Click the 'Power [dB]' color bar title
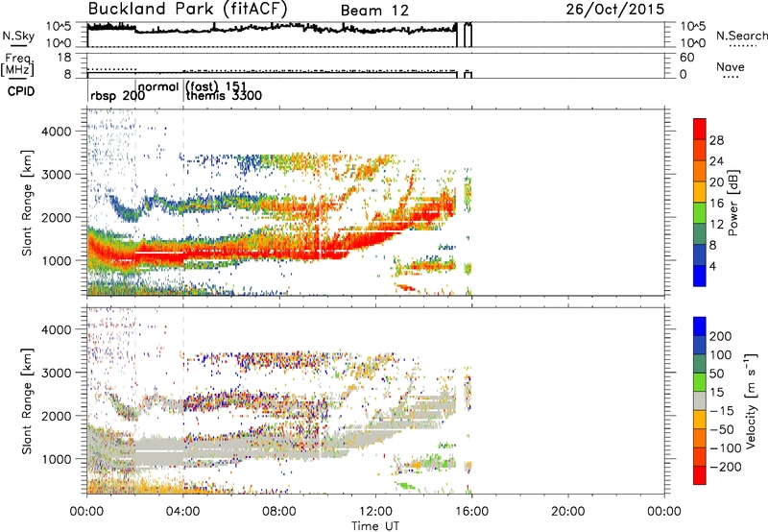 coord(733,203)
